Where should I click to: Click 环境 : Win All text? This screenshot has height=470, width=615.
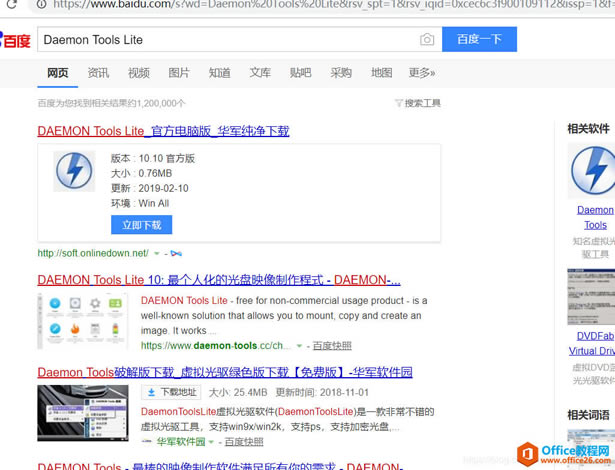point(140,203)
